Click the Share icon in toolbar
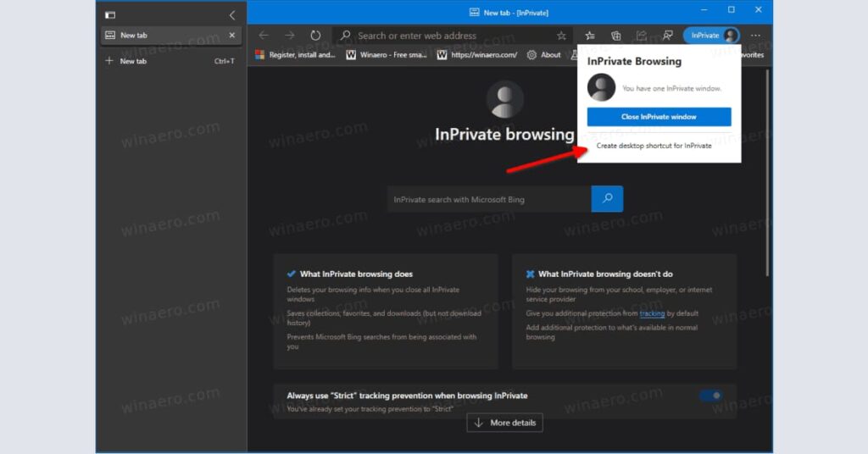 pyautogui.click(x=642, y=36)
